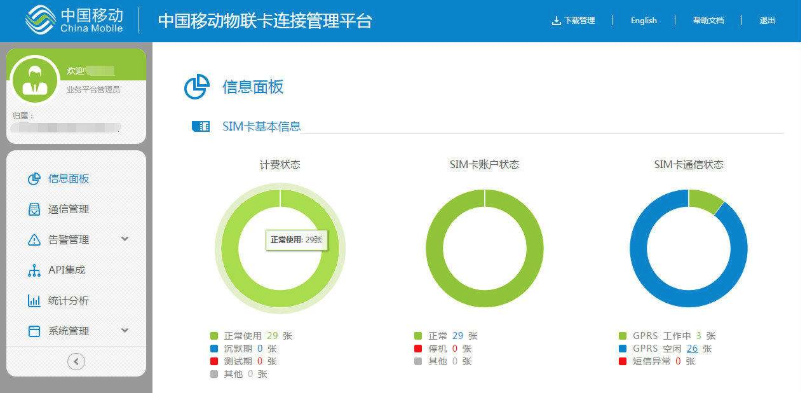Click green 正常 legend swatch
This screenshot has width=801, height=393.
(x=418, y=336)
